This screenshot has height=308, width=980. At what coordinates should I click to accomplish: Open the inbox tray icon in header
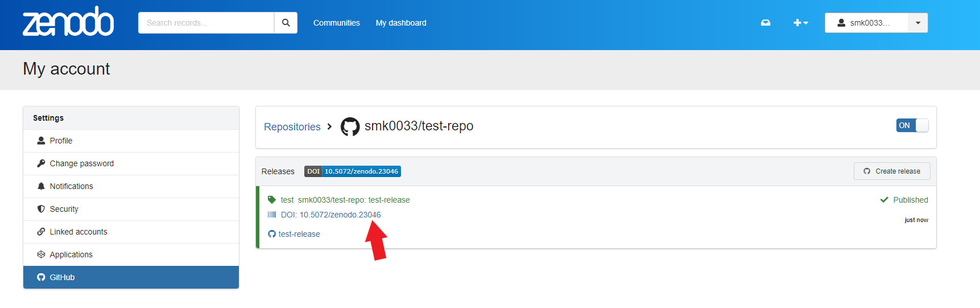(766, 23)
